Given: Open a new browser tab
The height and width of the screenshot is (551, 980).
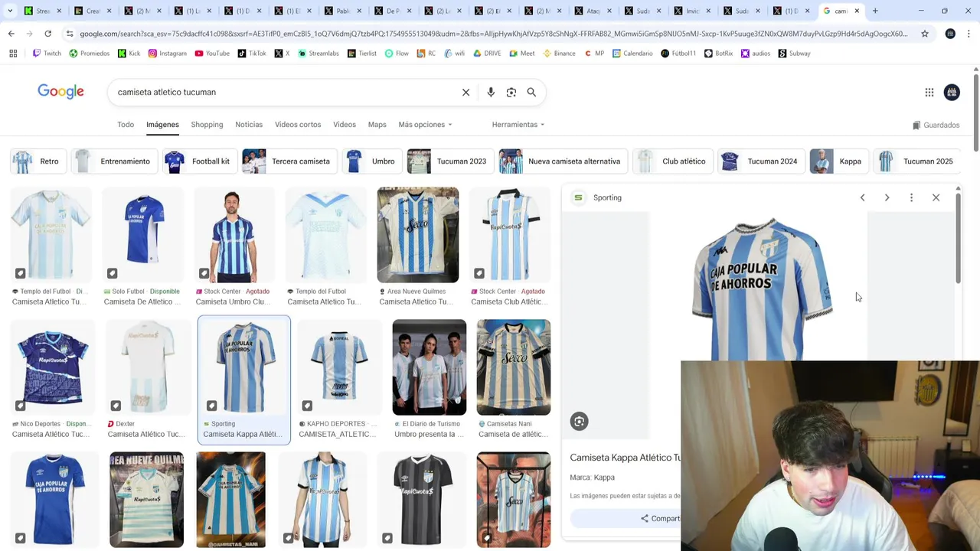Looking at the screenshot, I should pos(875,11).
